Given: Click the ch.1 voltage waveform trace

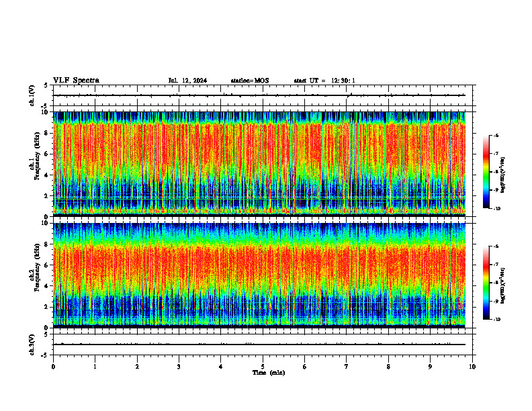Looking at the screenshot, I should pyautogui.click(x=259, y=95).
